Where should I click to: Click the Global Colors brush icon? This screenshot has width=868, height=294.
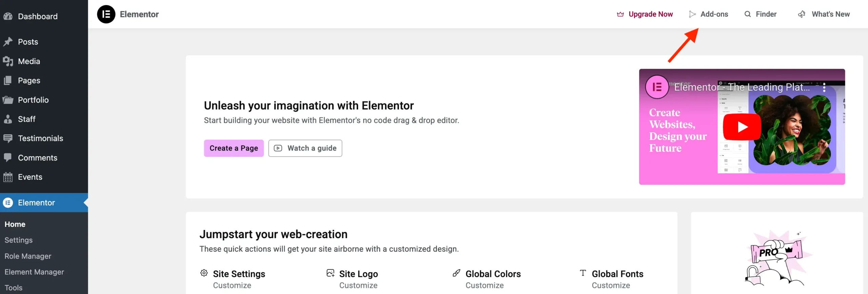click(x=456, y=273)
